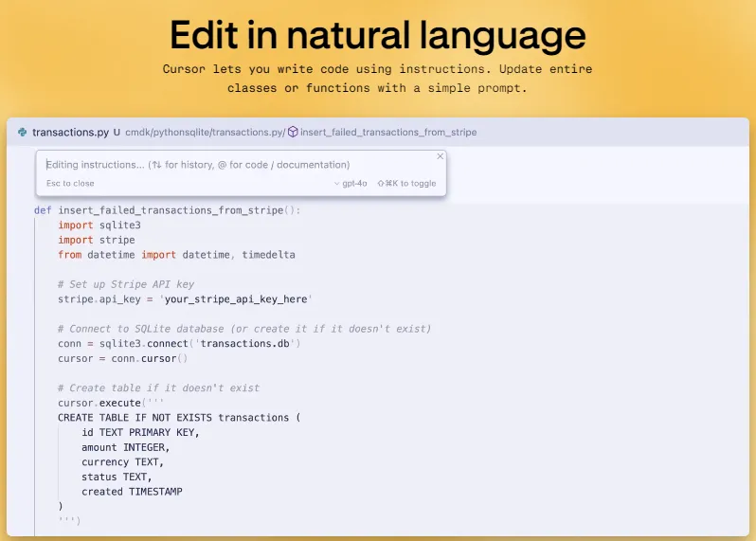Screen dimensions: 756x541
Task: Click the CREATE TABLE IF NOT EXISTS line
Action: click(178, 418)
